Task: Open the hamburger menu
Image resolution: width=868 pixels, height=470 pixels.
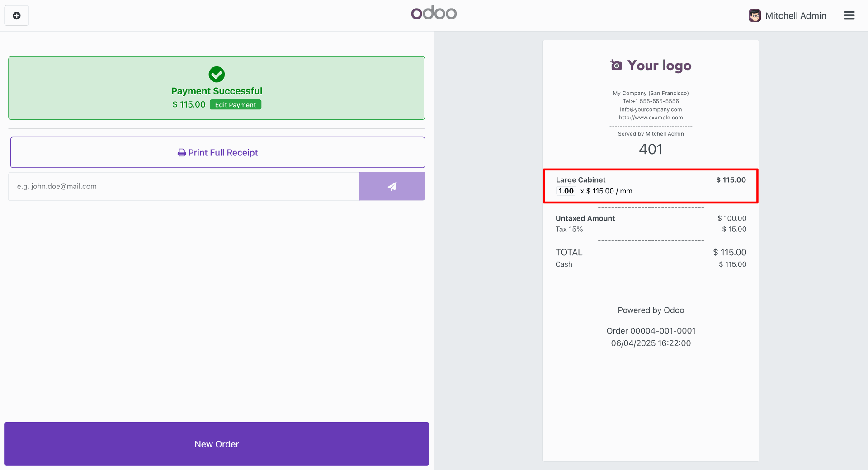Action: pos(849,16)
